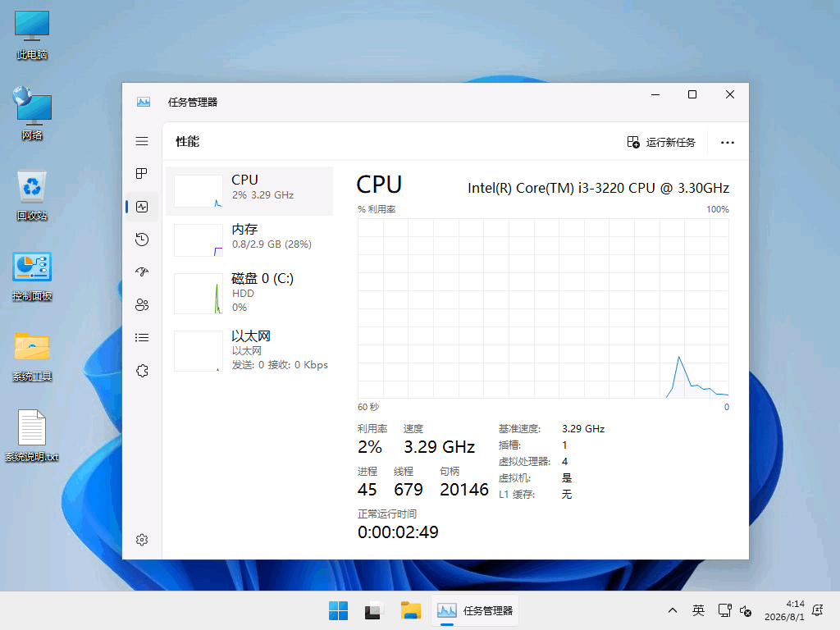
Task: Select the Performance page icon in sidebar
Action: [142, 207]
